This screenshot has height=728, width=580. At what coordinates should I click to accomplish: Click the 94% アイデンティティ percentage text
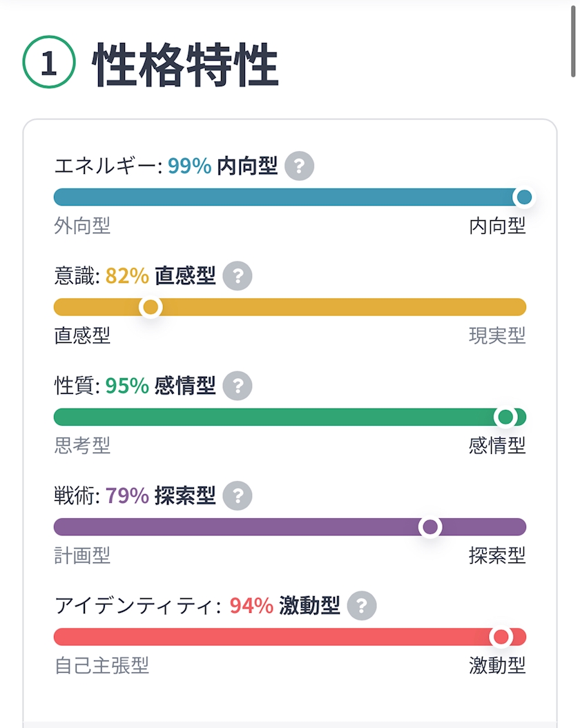(x=251, y=606)
